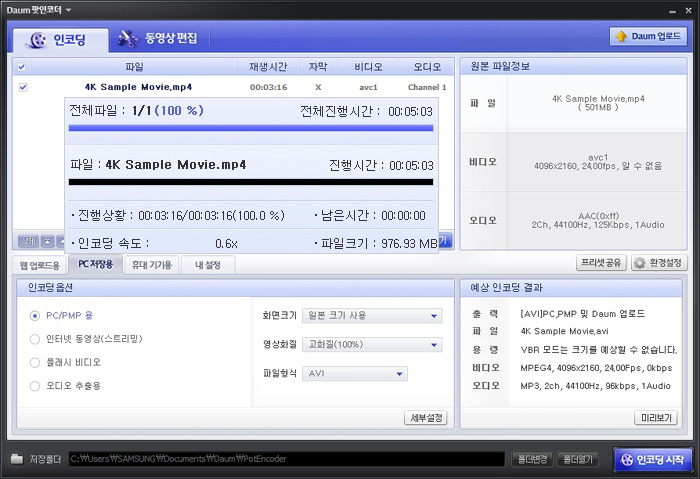Click the 삭제 button below file list
This screenshot has height=479, width=700.
point(27,241)
